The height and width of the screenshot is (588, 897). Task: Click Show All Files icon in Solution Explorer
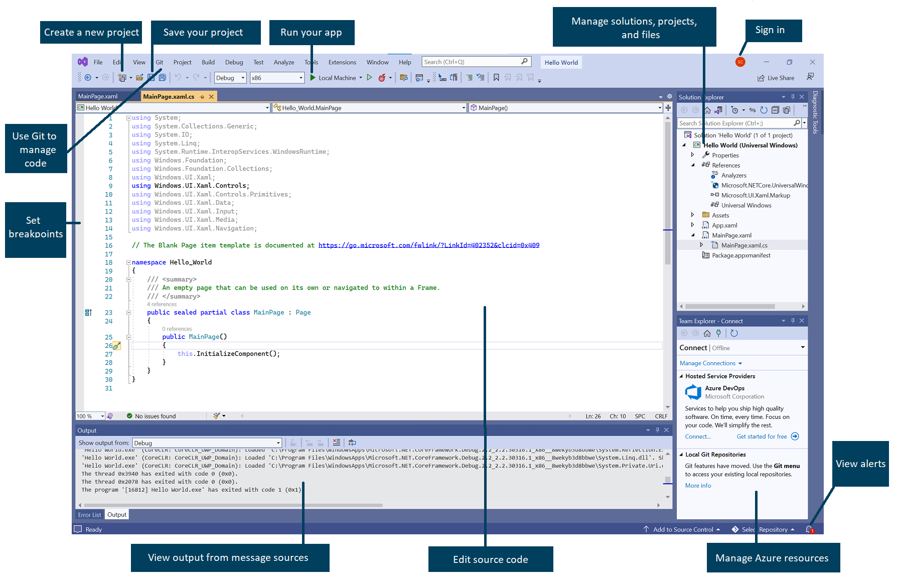click(x=787, y=110)
